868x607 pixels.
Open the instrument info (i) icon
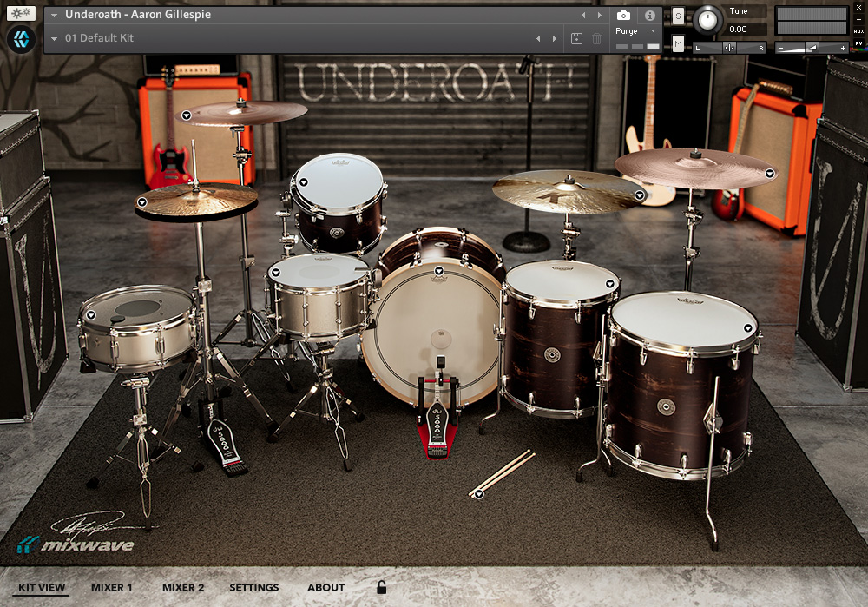click(649, 15)
